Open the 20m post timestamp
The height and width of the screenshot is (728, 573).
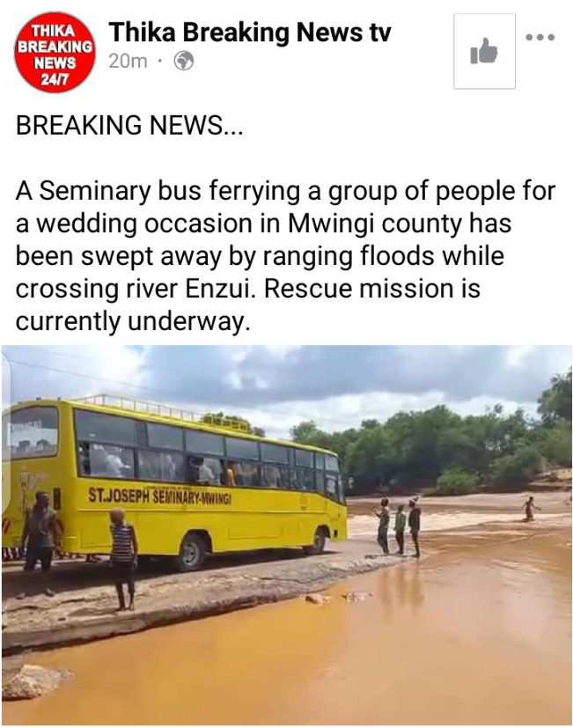(x=128, y=62)
